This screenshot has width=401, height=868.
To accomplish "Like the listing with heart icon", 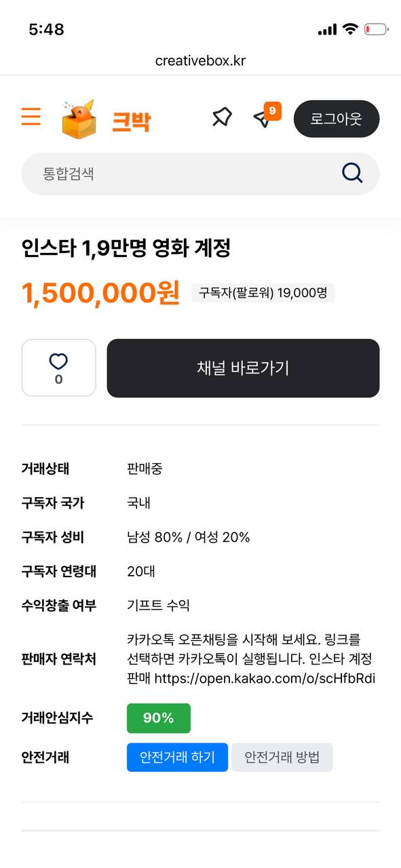I will 59,368.
